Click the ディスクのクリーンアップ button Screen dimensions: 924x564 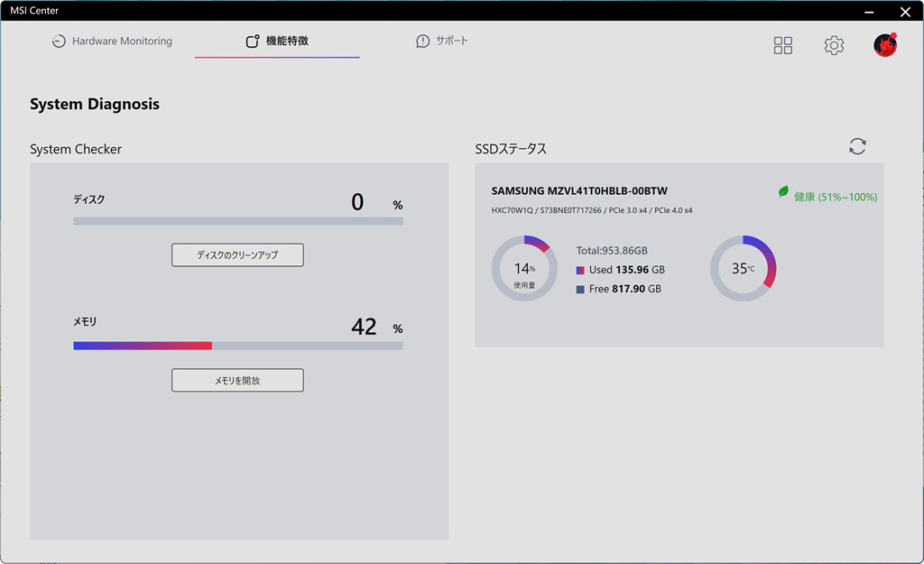pos(237,255)
